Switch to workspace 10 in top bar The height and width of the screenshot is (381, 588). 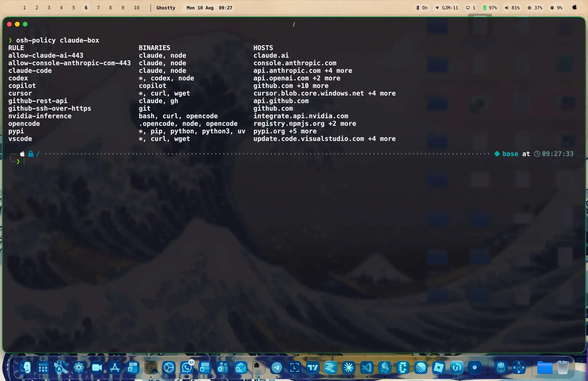136,8
